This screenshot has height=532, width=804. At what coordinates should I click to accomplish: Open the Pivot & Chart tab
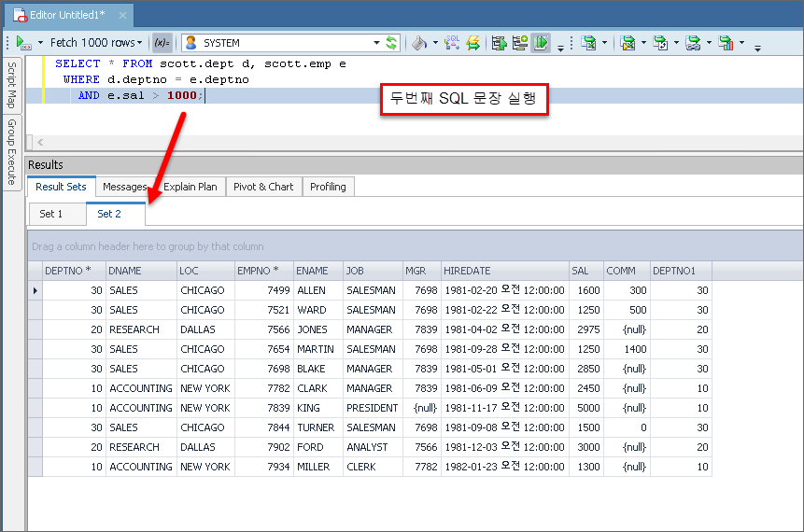click(263, 187)
